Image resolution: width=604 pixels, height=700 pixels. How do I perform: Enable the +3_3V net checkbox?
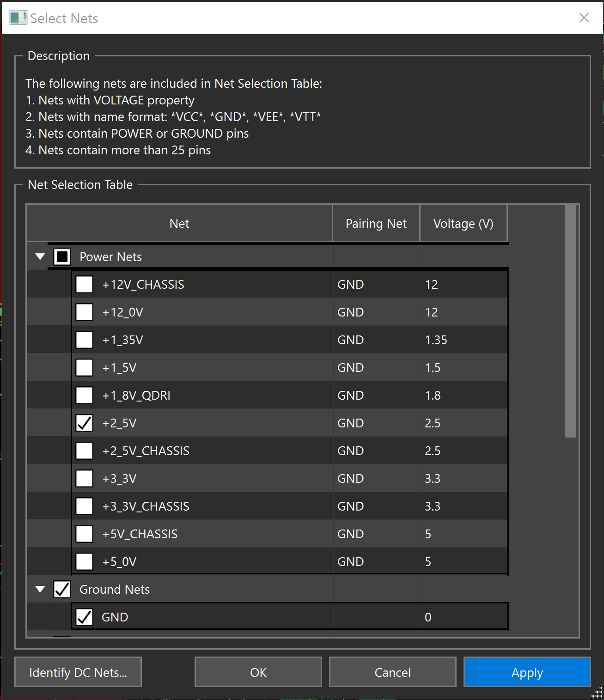coord(84,478)
